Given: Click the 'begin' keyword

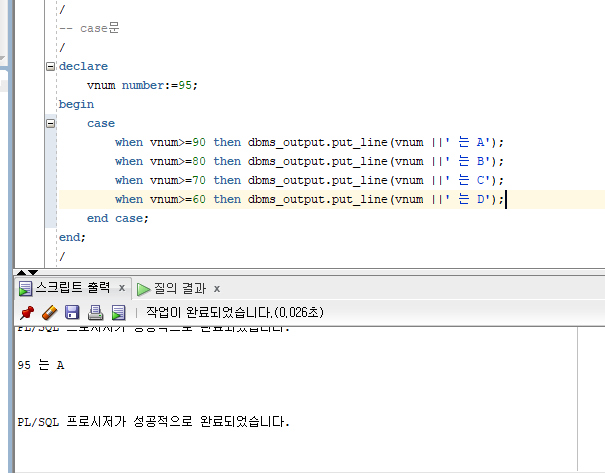Looking at the screenshot, I should pos(76,105).
